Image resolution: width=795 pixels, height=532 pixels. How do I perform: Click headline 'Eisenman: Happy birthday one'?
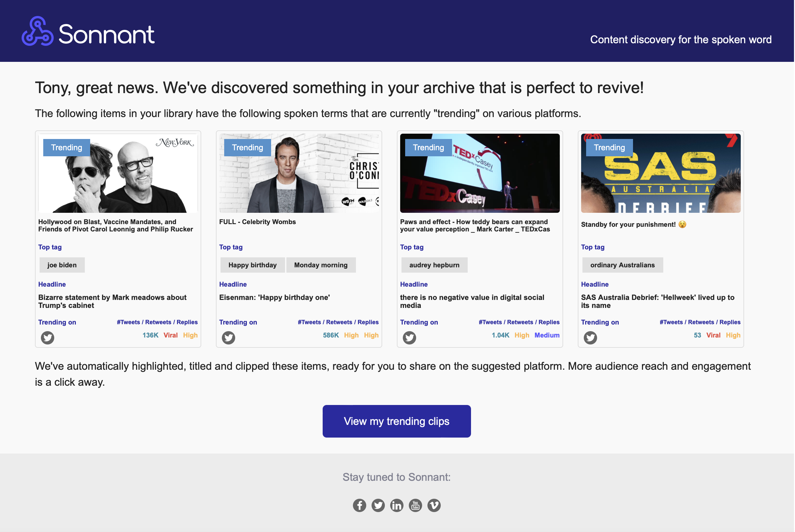(275, 298)
